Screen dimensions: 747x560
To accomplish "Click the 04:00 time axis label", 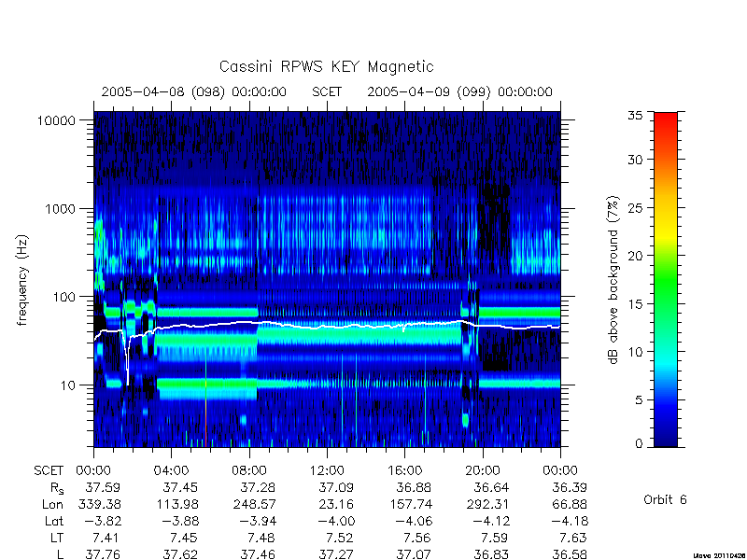I will tap(171, 471).
